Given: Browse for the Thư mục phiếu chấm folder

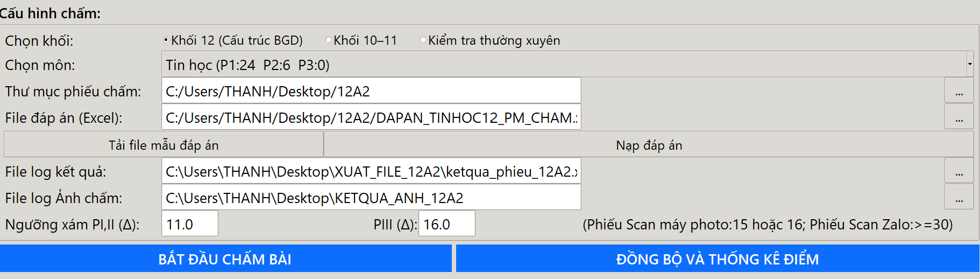Looking at the screenshot, I should 958,91.
